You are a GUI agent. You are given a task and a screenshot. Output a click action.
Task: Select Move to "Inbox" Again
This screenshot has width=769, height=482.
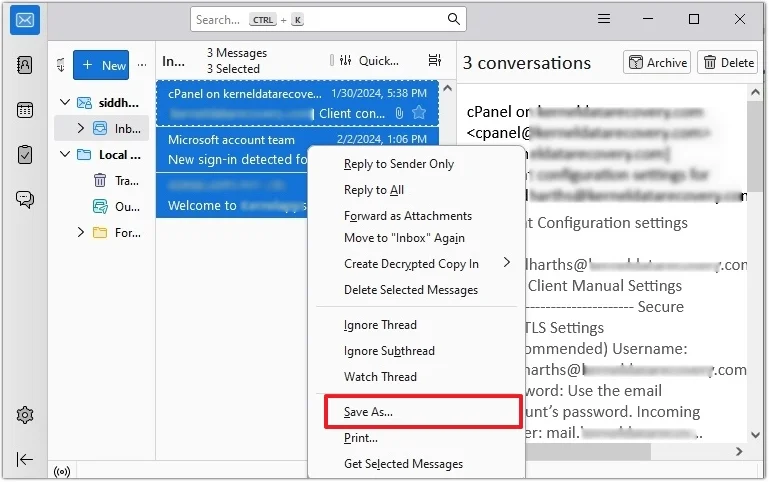point(404,238)
